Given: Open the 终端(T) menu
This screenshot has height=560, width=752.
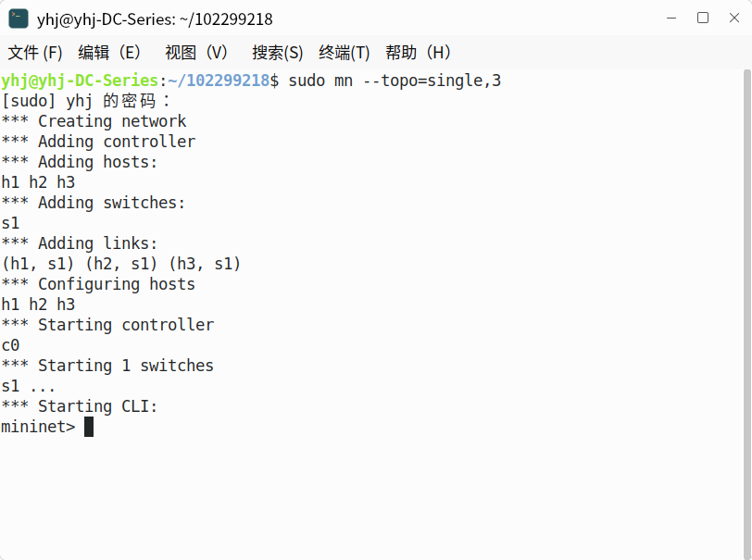Looking at the screenshot, I should pos(344,52).
